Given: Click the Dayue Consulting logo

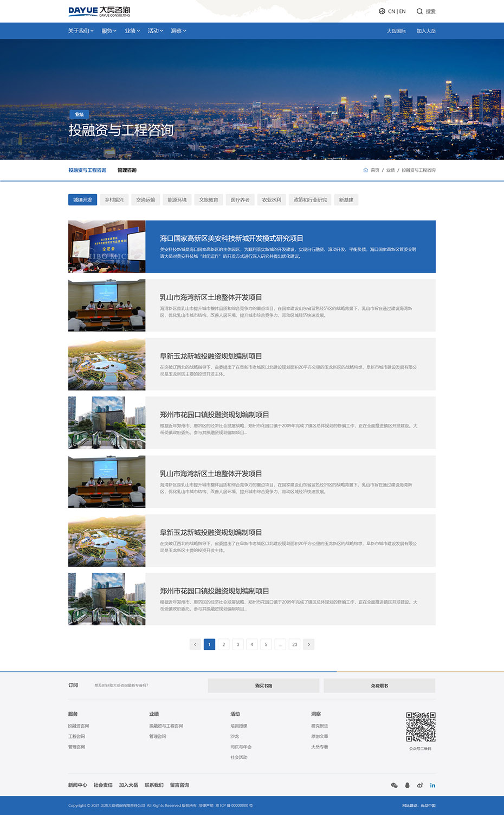Looking at the screenshot, I should [x=99, y=11].
